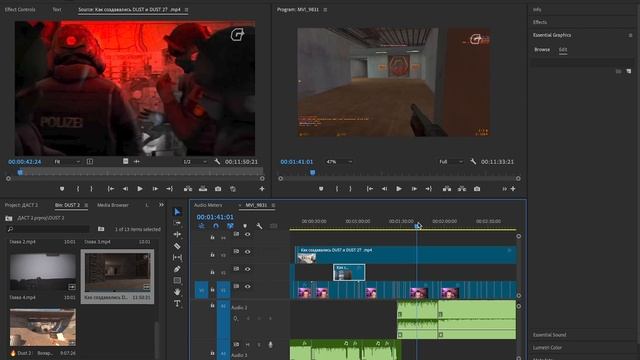Image resolution: width=640 pixels, height=360 pixels.
Task: Toggle Snap magnet in the timeline
Action: click(216, 226)
